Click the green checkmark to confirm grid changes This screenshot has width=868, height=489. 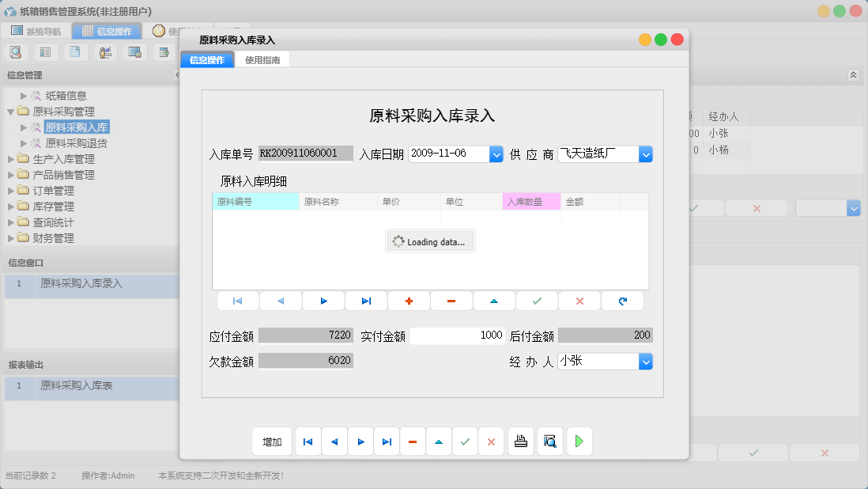(x=537, y=301)
